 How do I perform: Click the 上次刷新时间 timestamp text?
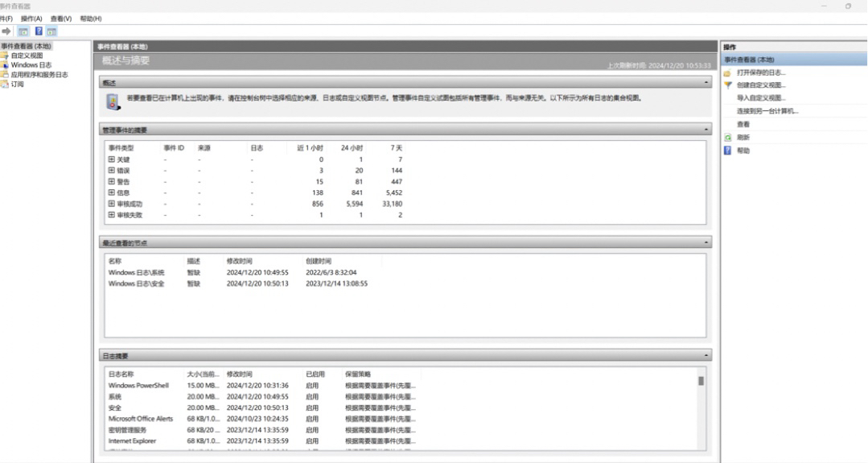pyautogui.click(x=659, y=65)
